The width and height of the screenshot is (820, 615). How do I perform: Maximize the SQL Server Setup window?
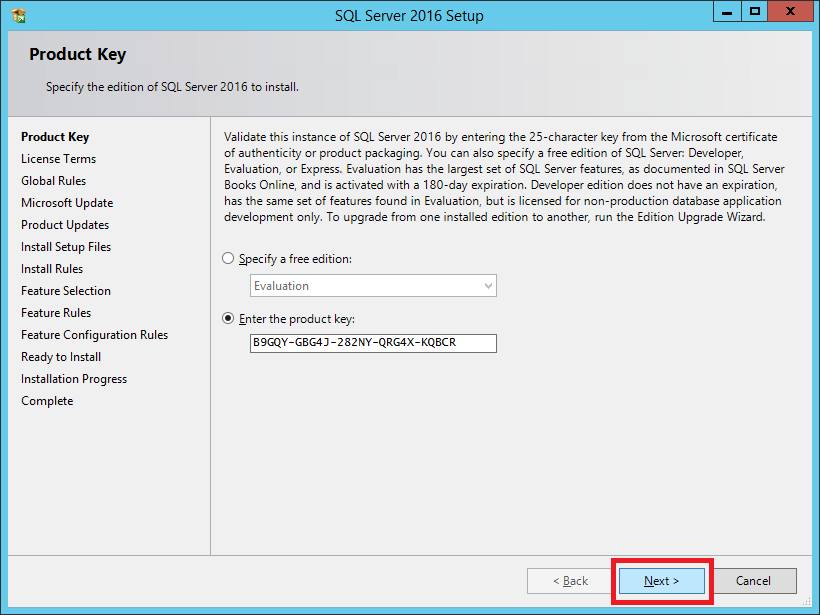755,12
